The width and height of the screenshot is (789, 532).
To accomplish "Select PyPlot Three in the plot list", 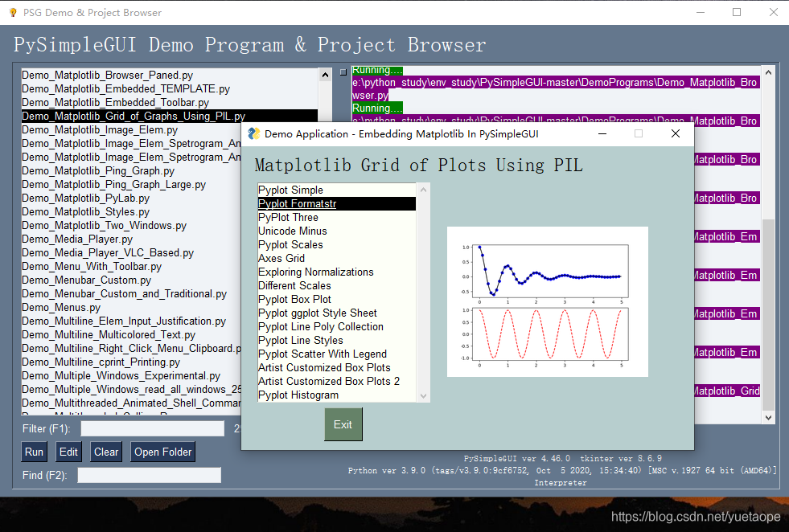I will 337,217.
